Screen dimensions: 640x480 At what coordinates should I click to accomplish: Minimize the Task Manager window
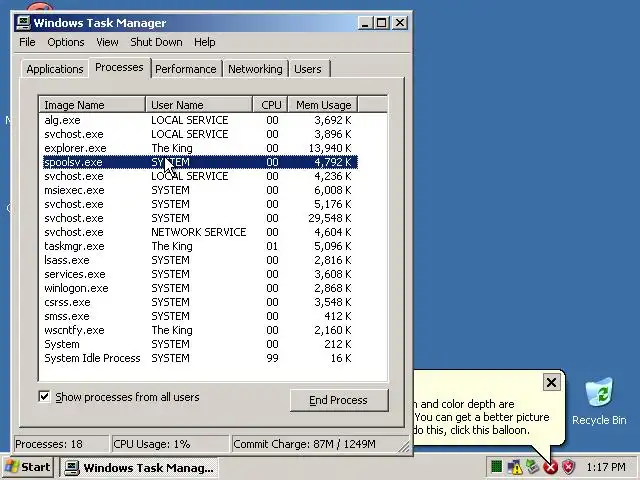pos(365,22)
